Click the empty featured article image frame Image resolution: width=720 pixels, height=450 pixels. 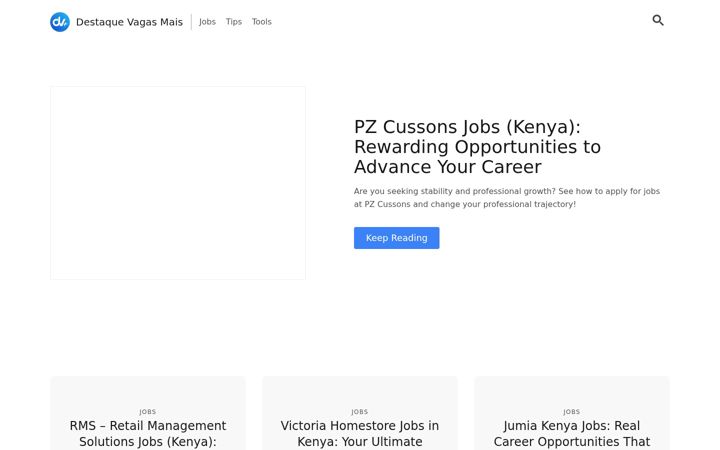178,183
